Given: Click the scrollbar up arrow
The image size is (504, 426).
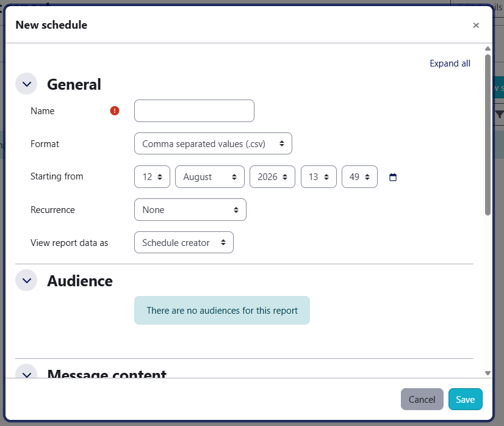Looking at the screenshot, I should pyautogui.click(x=488, y=49).
